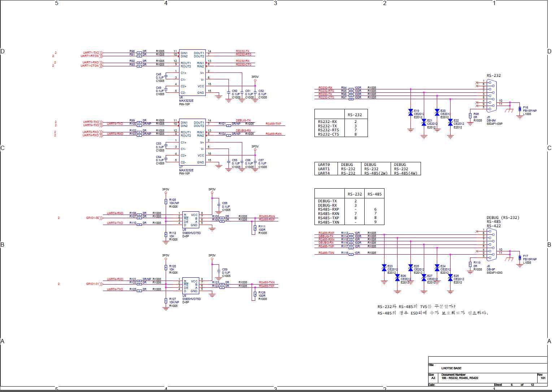Click the RS-232 title above connector J5

tap(494, 76)
